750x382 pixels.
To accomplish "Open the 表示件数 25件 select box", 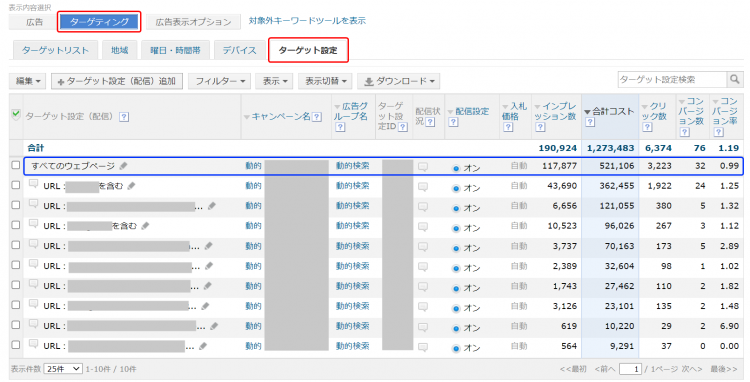I will coord(63,369).
